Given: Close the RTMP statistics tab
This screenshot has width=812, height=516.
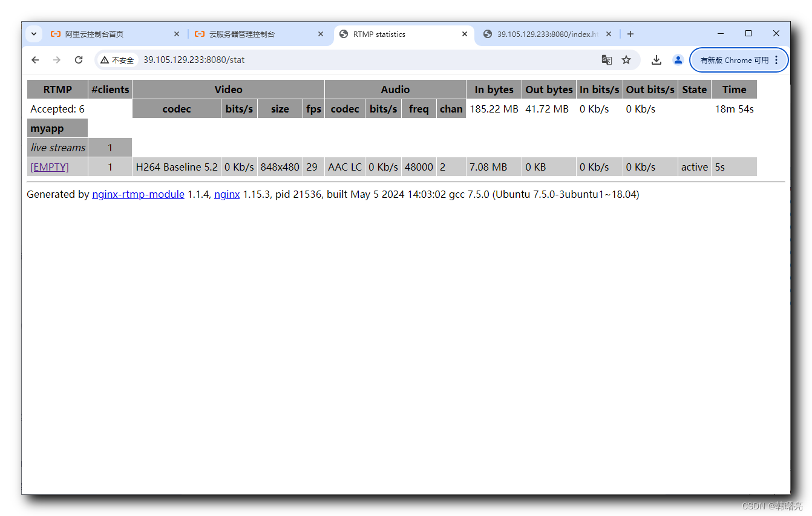Looking at the screenshot, I should (465, 34).
